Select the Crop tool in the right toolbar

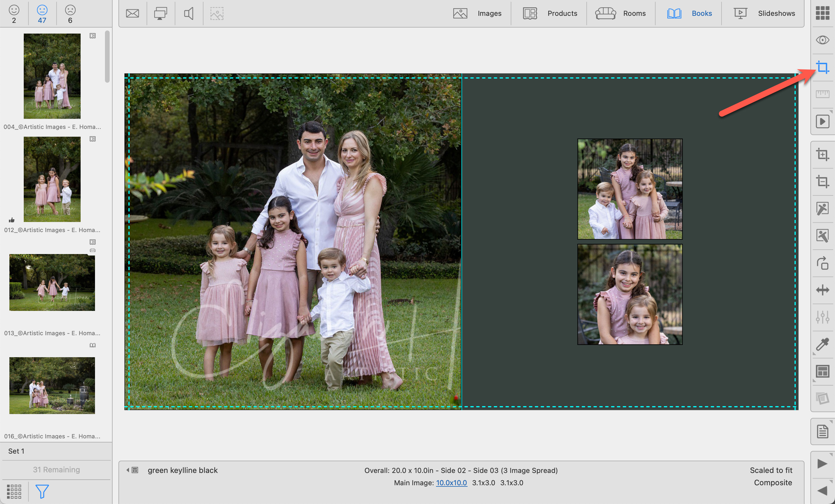tap(822, 67)
